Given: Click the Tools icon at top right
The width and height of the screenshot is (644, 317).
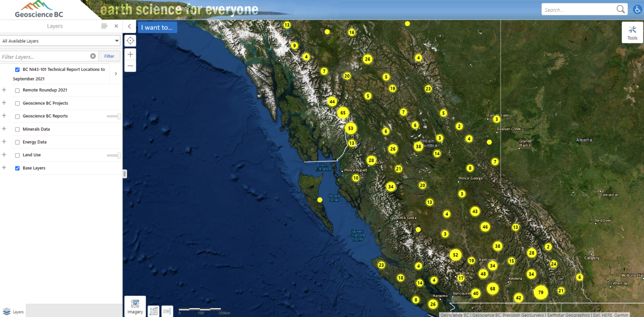Looking at the screenshot, I should (632, 32).
